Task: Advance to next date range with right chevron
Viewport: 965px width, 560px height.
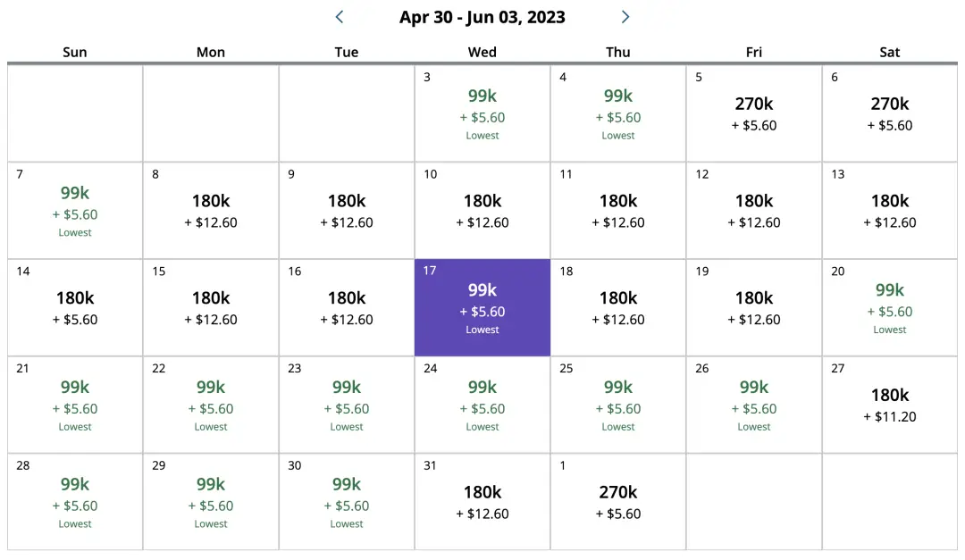Action: [625, 17]
